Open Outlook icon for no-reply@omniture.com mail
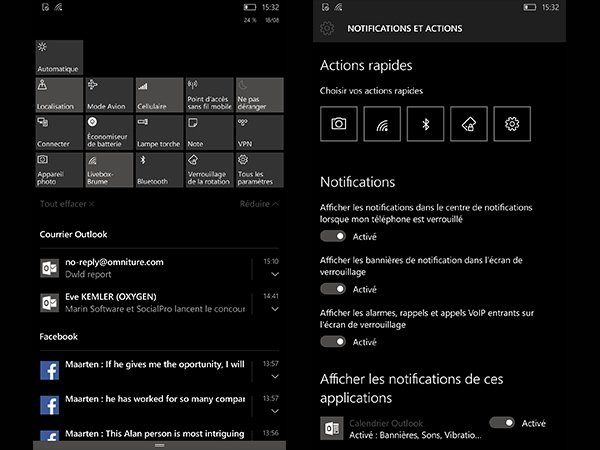 [50, 268]
